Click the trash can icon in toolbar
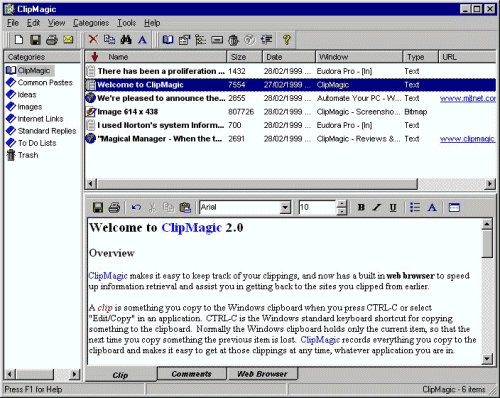The width and height of the screenshot is (500, 398). 233,40
